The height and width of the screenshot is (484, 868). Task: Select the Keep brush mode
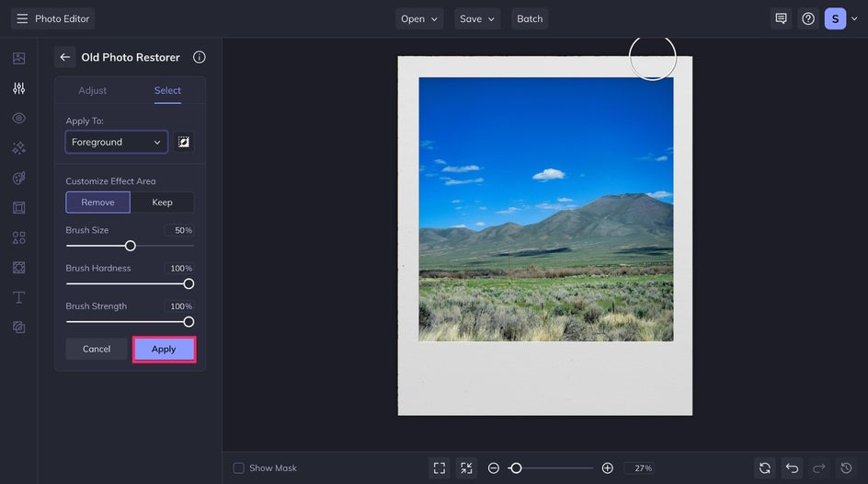(162, 202)
